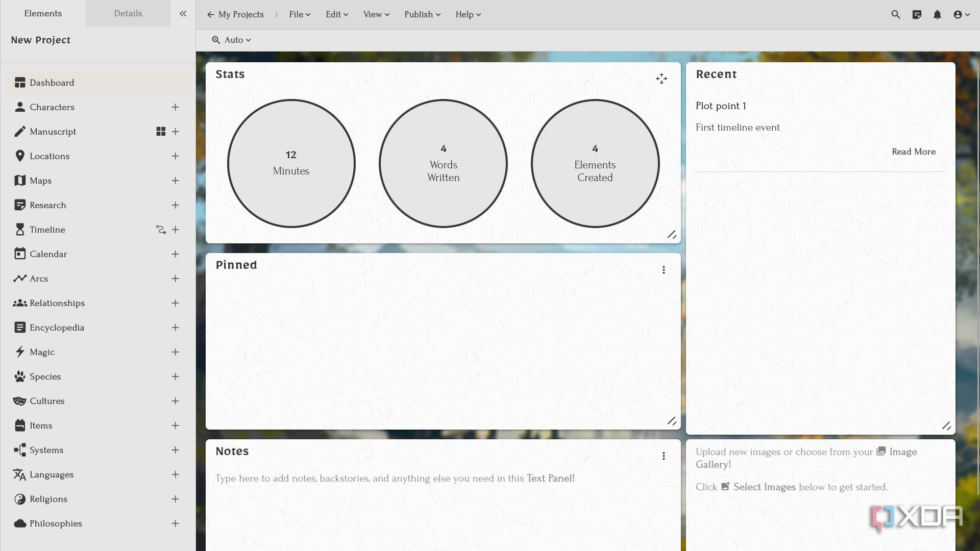Add new Magic element with plus icon
980x551 pixels.
click(175, 352)
